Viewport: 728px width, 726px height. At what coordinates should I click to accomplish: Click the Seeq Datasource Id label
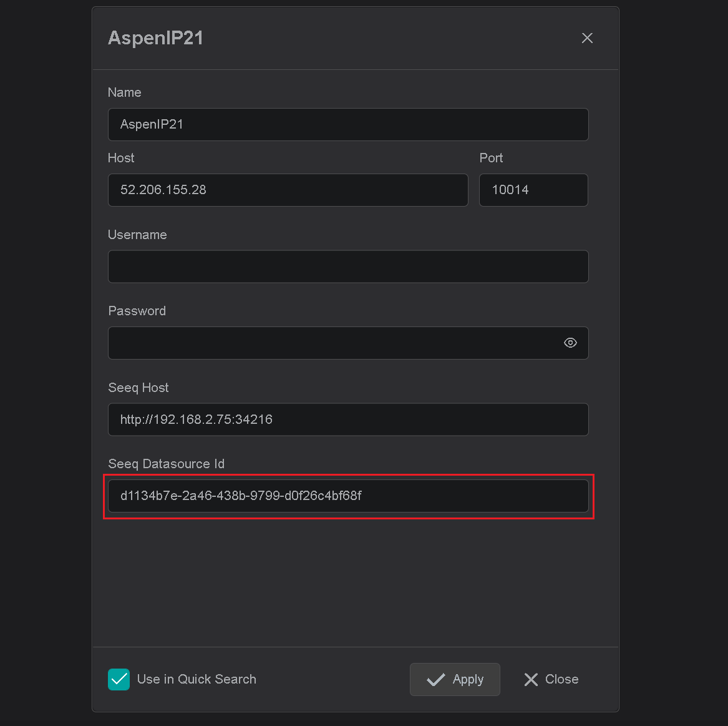[x=166, y=464]
